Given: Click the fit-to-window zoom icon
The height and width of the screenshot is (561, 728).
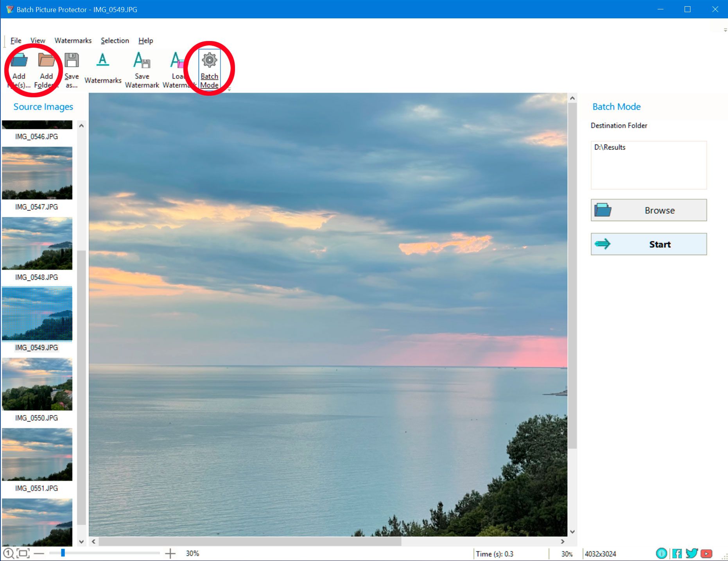Looking at the screenshot, I should (23, 553).
